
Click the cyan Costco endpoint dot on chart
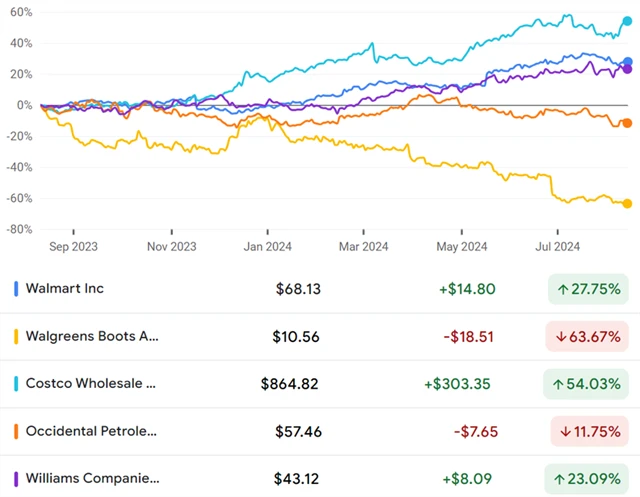tap(627, 20)
